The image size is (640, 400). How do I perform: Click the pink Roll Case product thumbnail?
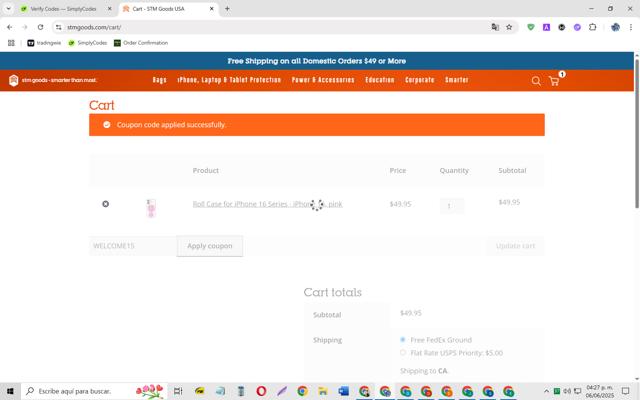(151, 208)
